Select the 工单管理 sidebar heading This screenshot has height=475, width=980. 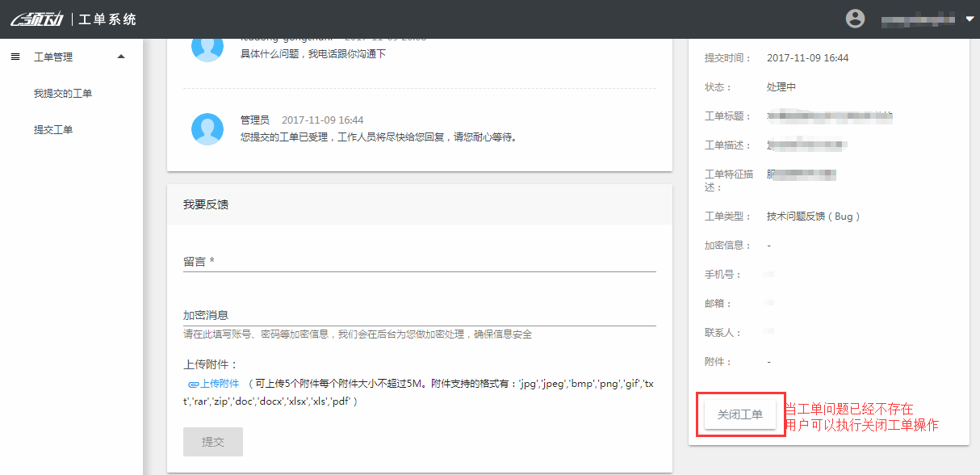pos(53,57)
